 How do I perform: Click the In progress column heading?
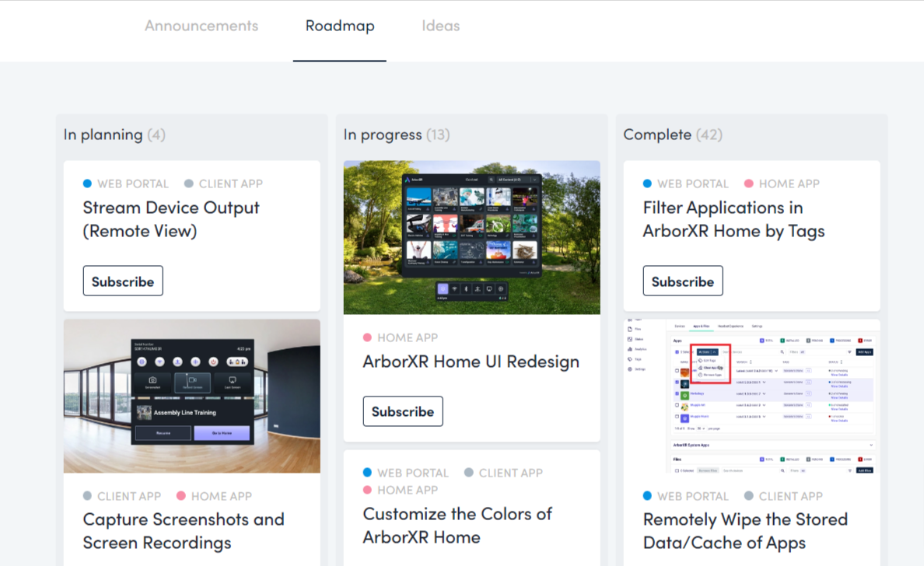[397, 135]
